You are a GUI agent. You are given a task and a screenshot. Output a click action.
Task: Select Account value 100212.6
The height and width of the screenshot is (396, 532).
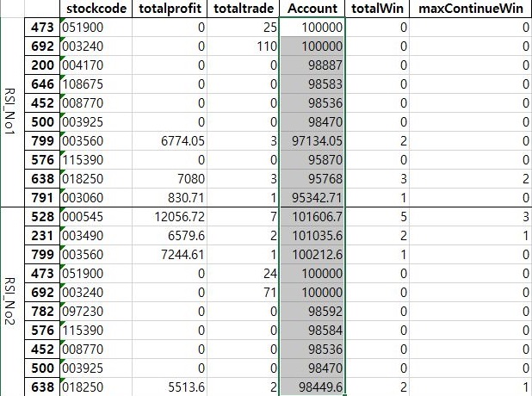(312, 255)
